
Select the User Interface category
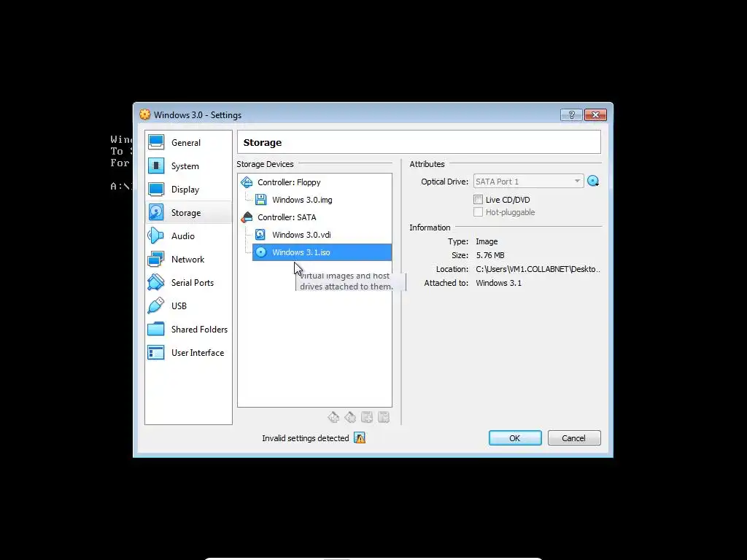click(188, 352)
